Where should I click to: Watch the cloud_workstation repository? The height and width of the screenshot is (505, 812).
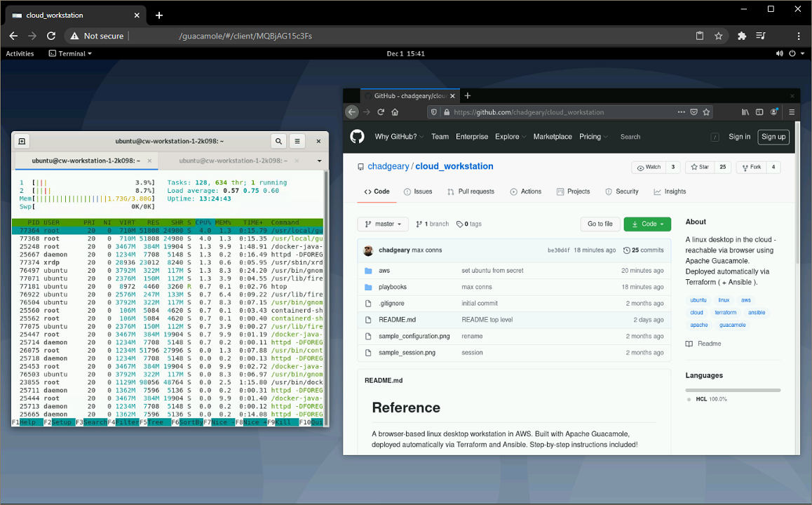[x=649, y=167]
